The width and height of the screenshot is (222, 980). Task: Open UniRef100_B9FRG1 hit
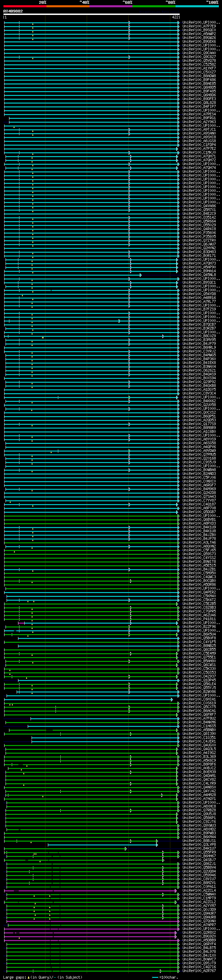(x=199, y=118)
